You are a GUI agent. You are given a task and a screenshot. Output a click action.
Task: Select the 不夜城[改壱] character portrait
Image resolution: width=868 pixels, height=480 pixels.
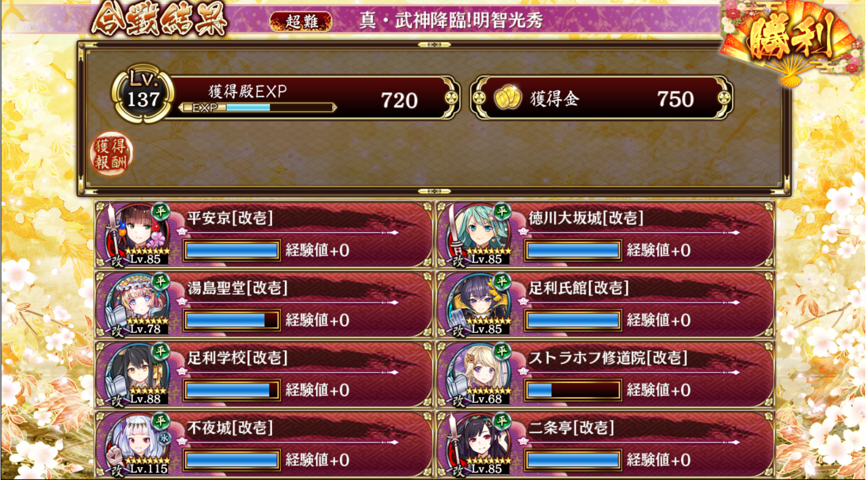(x=138, y=444)
